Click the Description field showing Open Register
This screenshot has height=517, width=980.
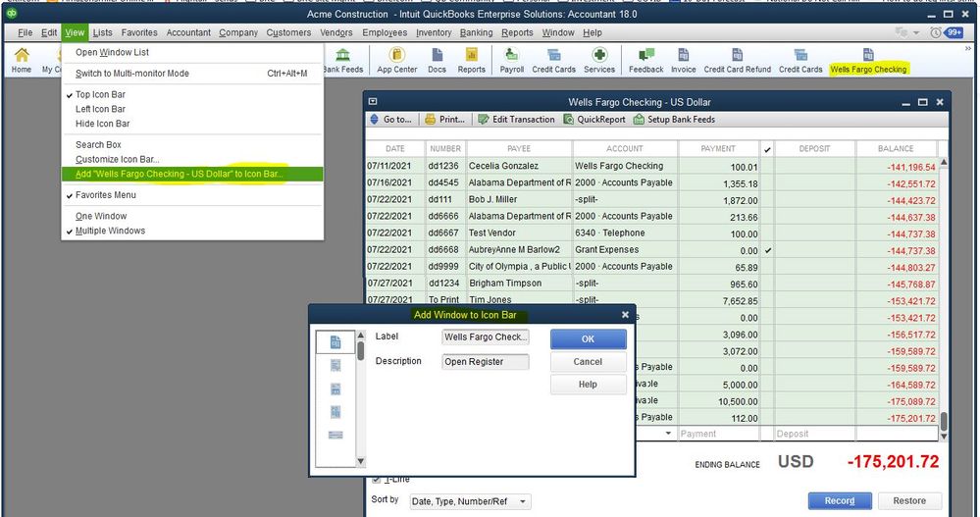tap(485, 361)
